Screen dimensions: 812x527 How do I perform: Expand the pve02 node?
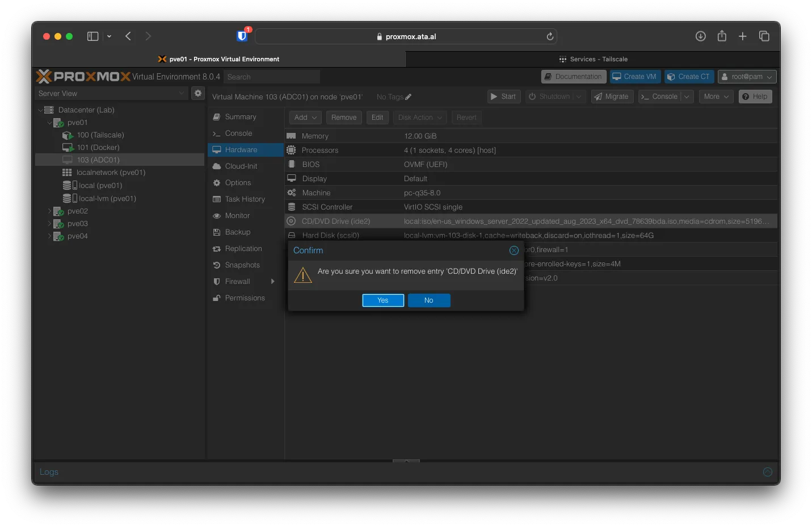pos(49,211)
